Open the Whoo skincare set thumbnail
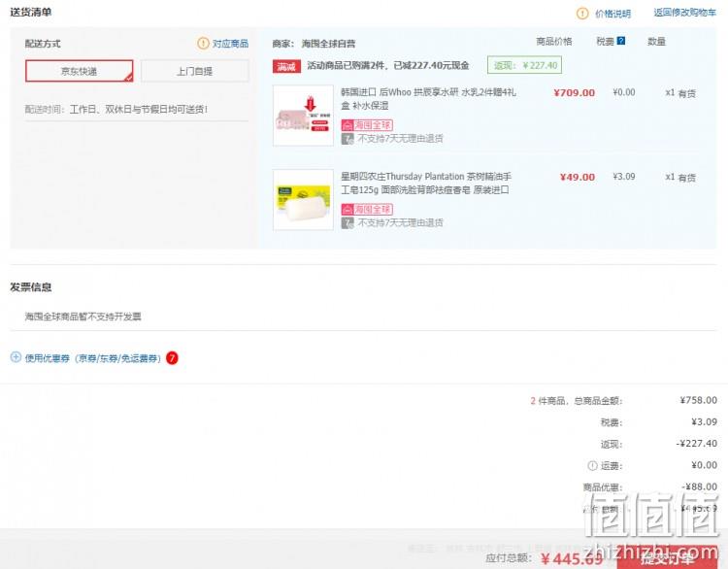This screenshot has width=728, height=569. coord(303,116)
